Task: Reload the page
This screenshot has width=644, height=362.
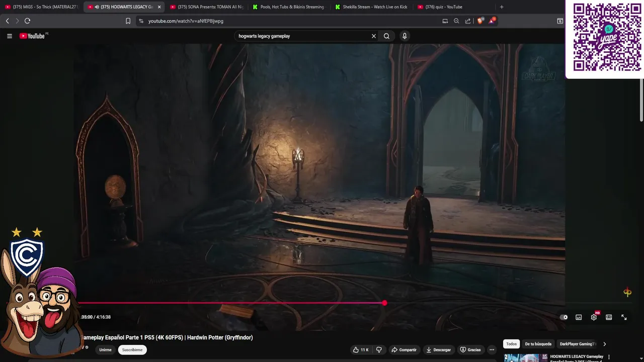Action: tap(27, 21)
